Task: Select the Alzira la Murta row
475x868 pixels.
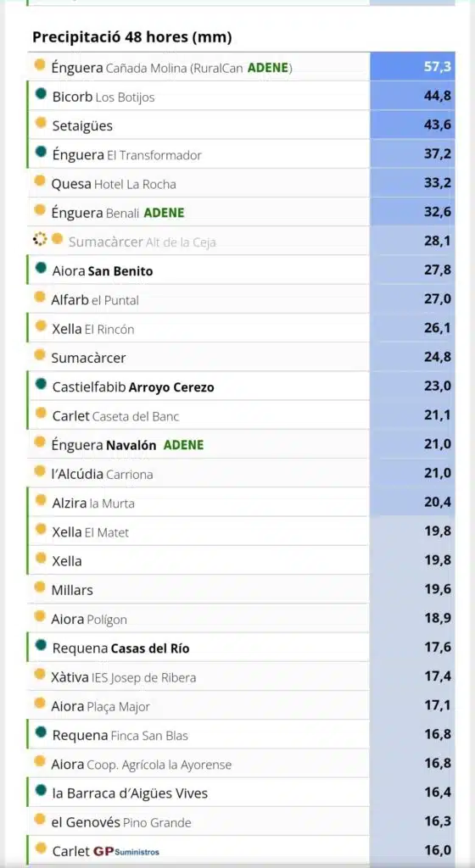Action: pos(242,502)
